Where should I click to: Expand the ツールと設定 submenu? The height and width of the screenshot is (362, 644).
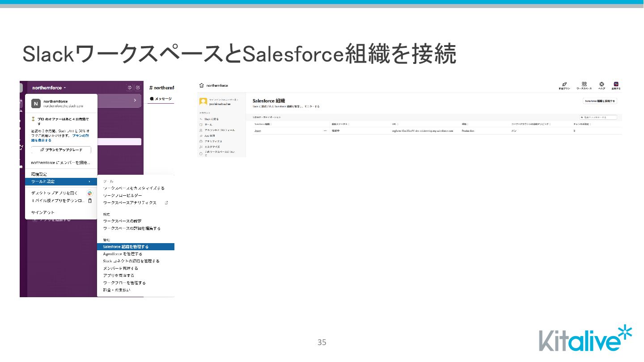coord(61,181)
